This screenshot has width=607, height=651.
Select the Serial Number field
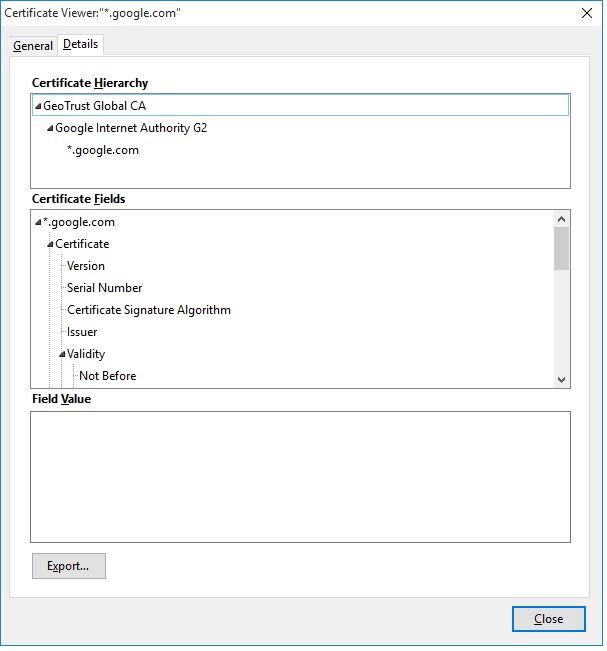click(x=105, y=288)
